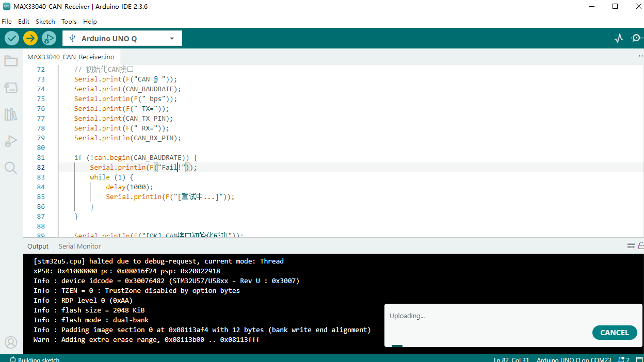Open the Search sidebar panel

(x=11, y=168)
